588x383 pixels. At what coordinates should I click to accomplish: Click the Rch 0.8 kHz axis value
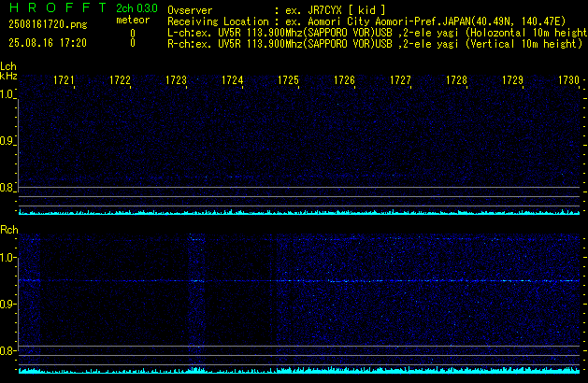click(7, 350)
